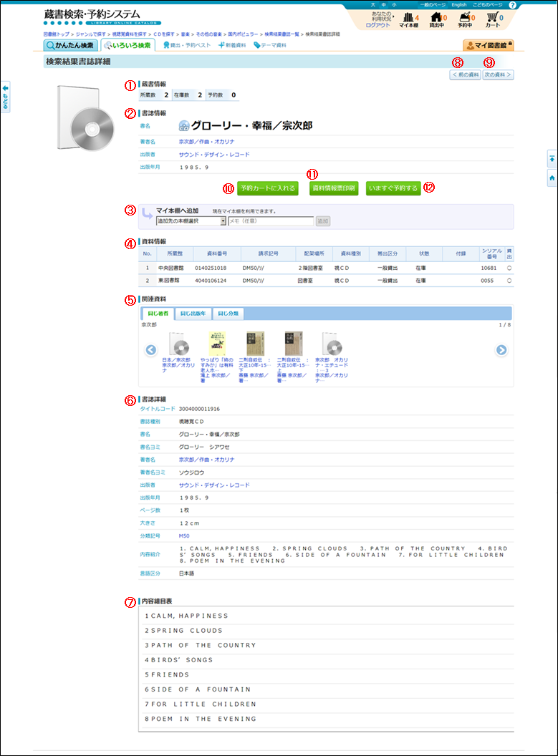
Task: Switch to いろいろ検索 tab
Action: pos(128,45)
